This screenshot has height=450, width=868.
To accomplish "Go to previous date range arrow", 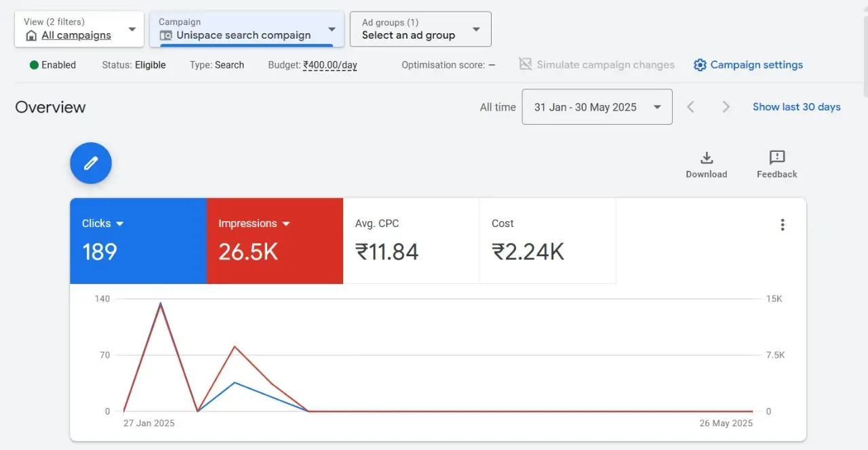I will pyautogui.click(x=690, y=107).
